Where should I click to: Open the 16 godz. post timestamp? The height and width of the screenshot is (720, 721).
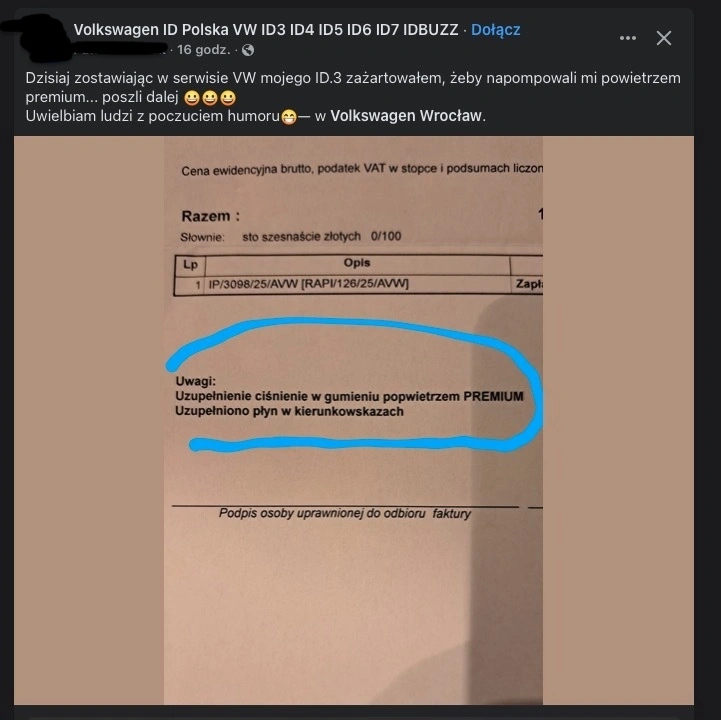coord(203,50)
